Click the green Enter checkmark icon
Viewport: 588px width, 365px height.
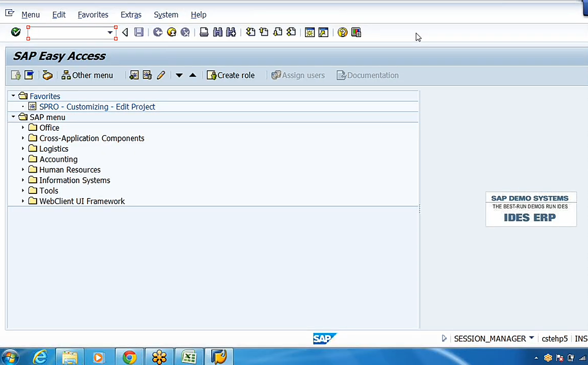[16, 32]
